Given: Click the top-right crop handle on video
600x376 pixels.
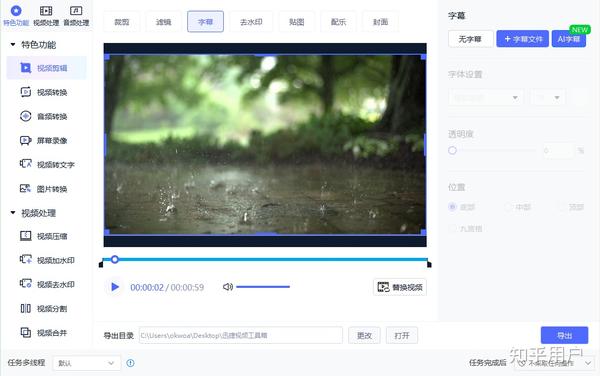Looking at the screenshot, I should 423,57.
